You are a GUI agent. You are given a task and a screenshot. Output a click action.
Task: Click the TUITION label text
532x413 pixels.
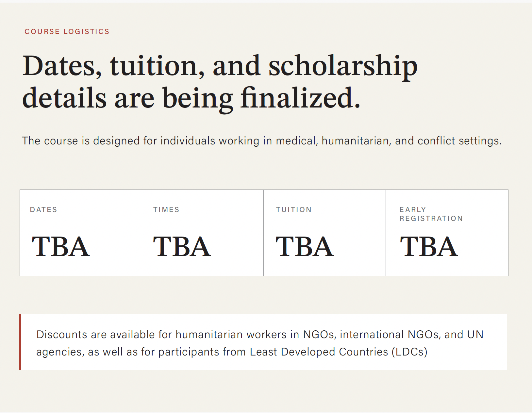pyautogui.click(x=294, y=210)
